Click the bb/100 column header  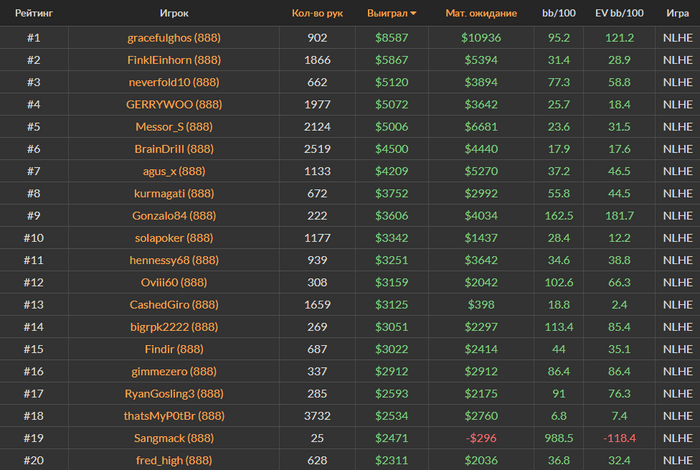tap(558, 13)
